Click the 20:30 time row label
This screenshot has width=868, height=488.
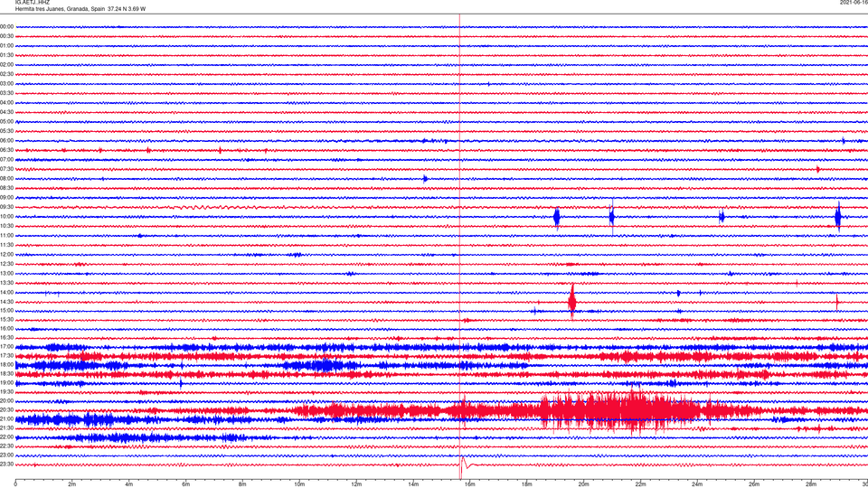6,410
